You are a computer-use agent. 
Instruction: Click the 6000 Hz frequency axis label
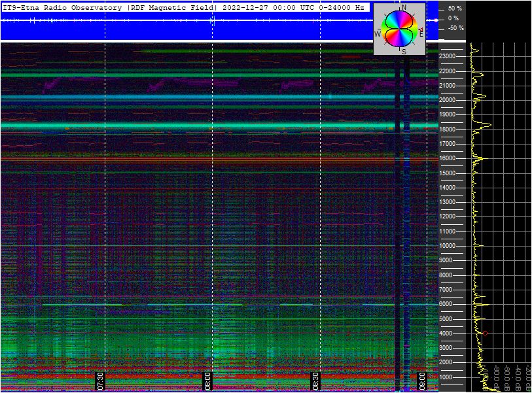(x=448, y=304)
